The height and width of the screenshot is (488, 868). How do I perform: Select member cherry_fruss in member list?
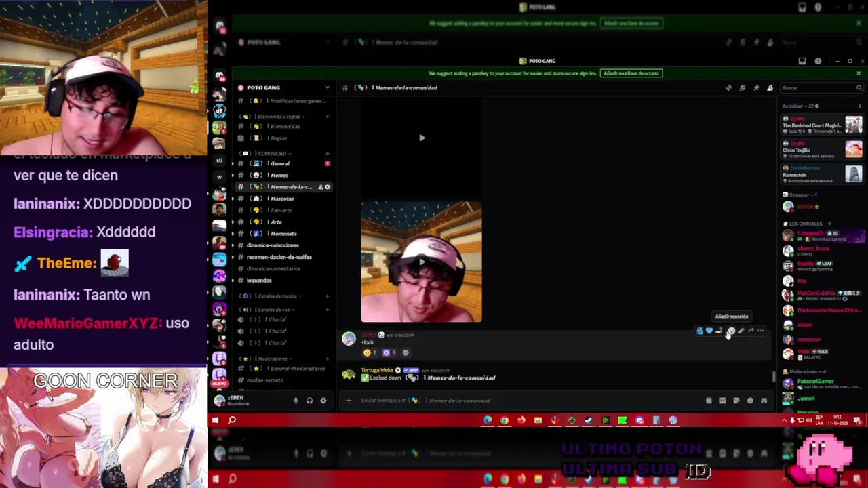pyautogui.click(x=823, y=251)
